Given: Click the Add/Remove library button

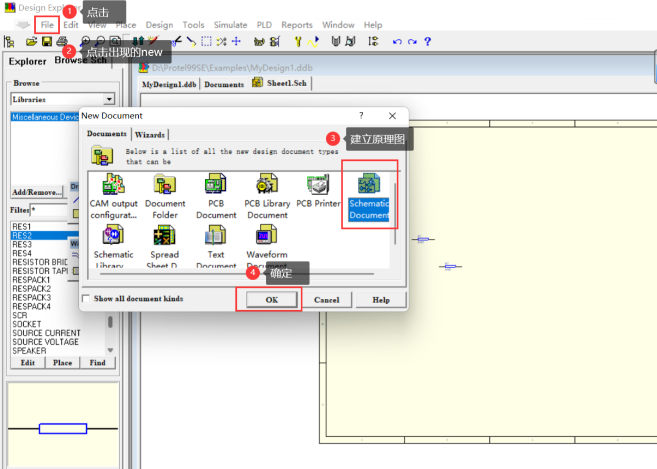Looking at the screenshot, I should (36, 191).
